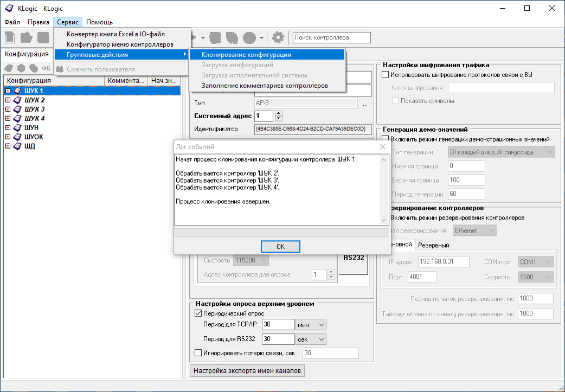Viewport: 565px width, 392px height.
Task: Click Настройка экспорта имен каналов button
Action: 247,371
